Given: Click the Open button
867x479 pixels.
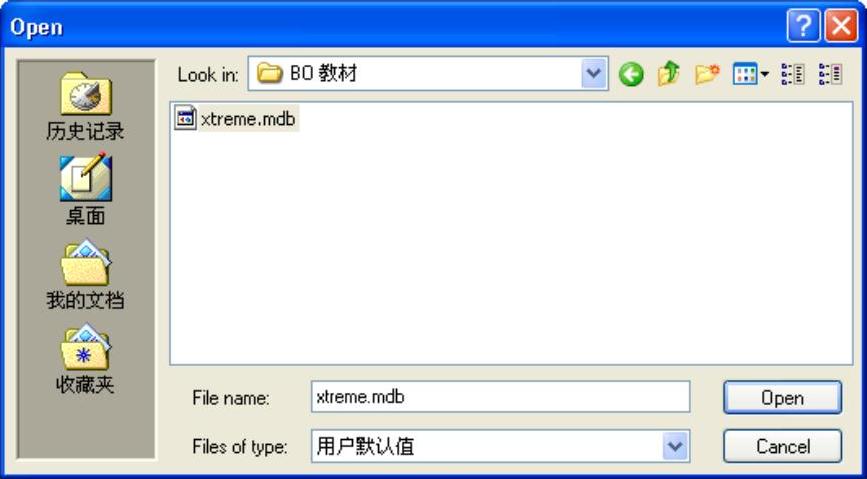Looking at the screenshot, I should (x=782, y=397).
